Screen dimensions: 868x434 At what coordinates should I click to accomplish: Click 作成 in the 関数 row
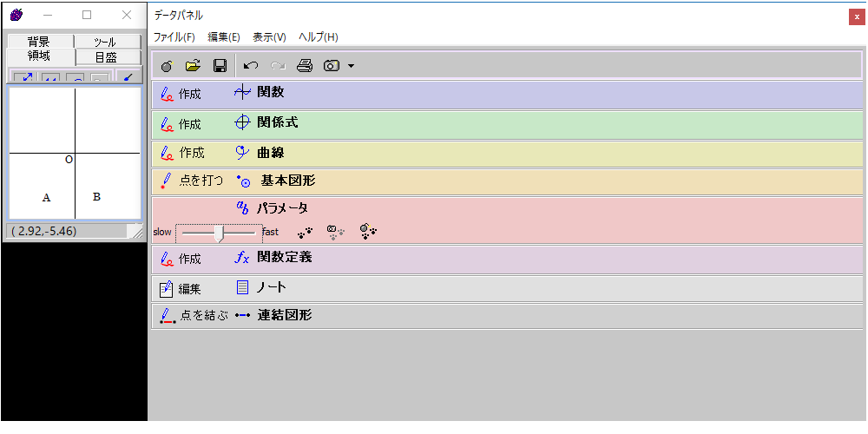[181, 94]
